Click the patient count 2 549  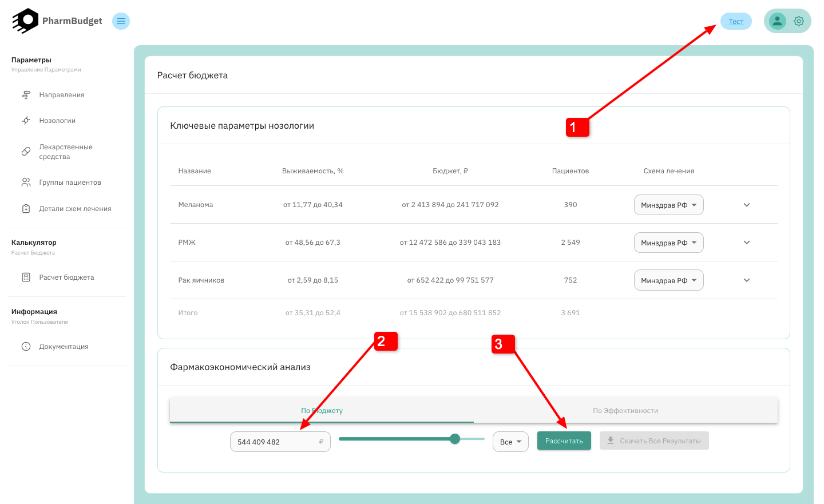click(x=571, y=243)
